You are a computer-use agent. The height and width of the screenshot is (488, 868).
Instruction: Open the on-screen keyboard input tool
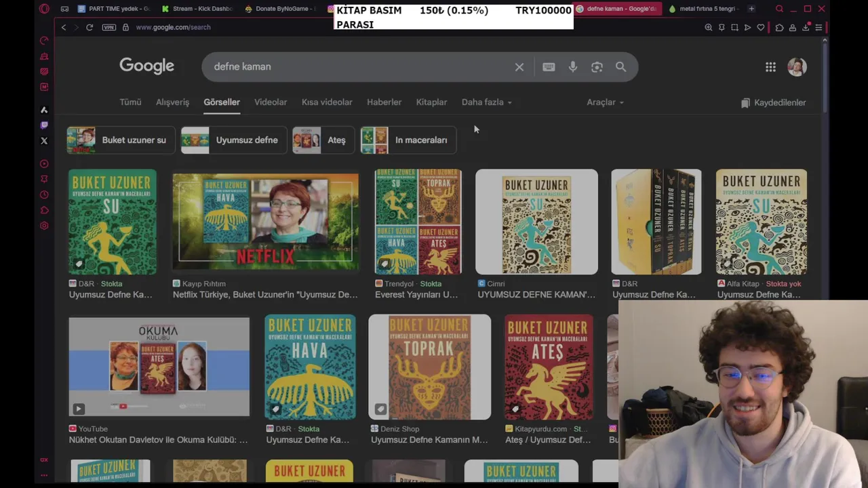pos(549,67)
